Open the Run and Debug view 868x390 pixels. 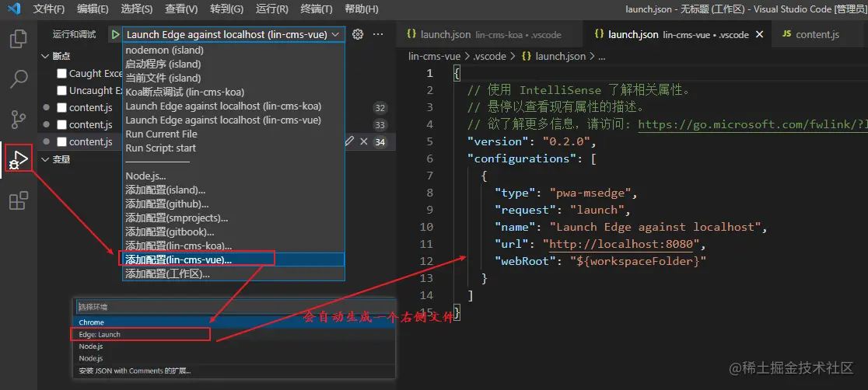pyautogui.click(x=18, y=158)
